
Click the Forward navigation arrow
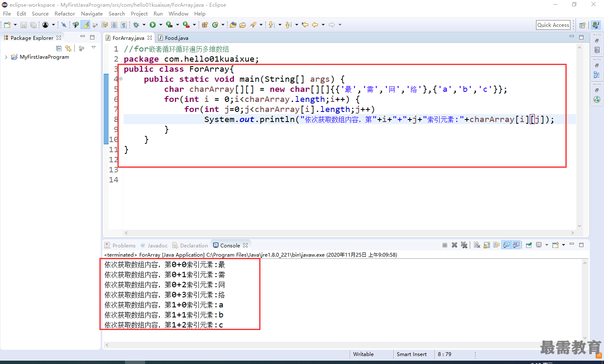332,25
